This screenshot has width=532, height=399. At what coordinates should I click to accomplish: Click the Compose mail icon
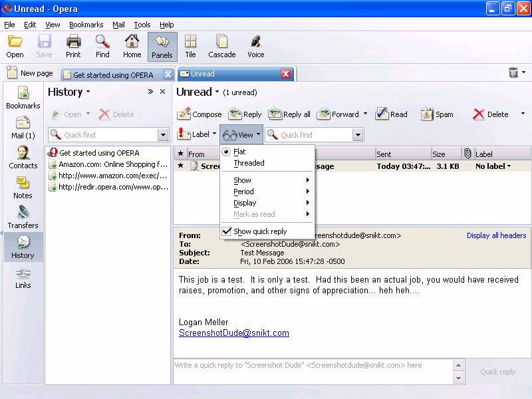[x=184, y=114]
